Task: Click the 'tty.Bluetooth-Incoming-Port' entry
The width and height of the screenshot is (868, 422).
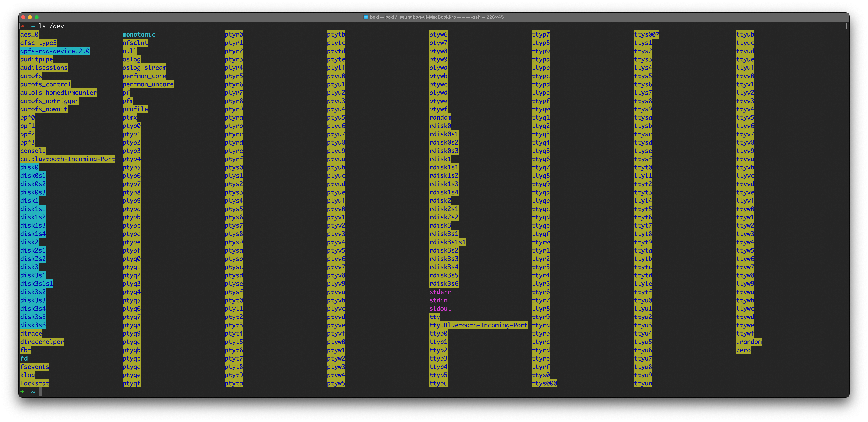Action: tap(478, 325)
